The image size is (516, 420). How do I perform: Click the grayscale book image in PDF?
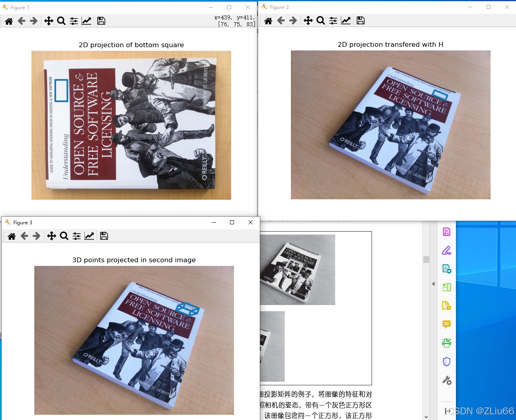tap(298, 270)
